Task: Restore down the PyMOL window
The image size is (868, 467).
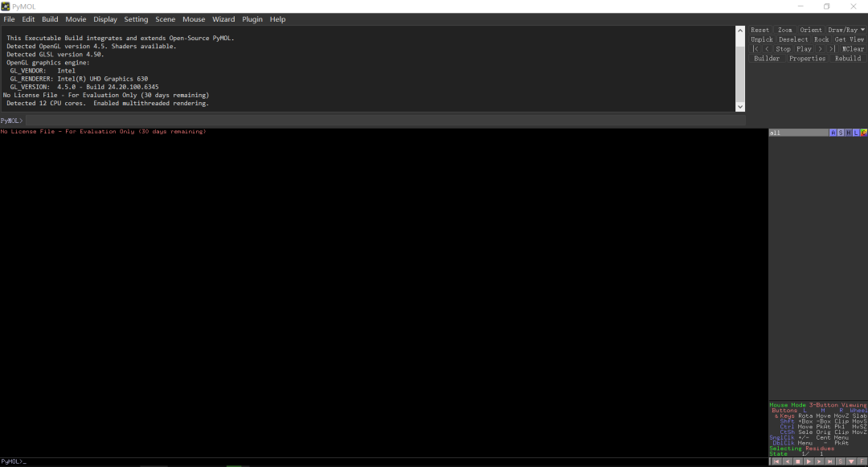Action: [826, 6]
